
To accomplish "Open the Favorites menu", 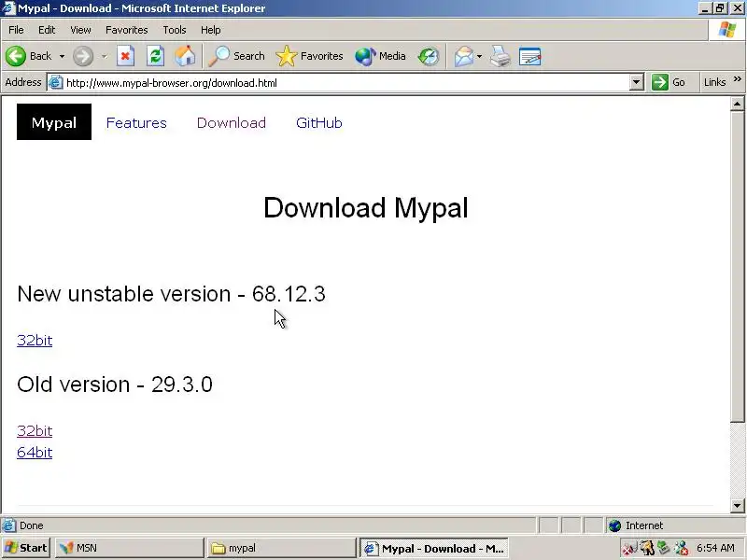I will tap(127, 30).
